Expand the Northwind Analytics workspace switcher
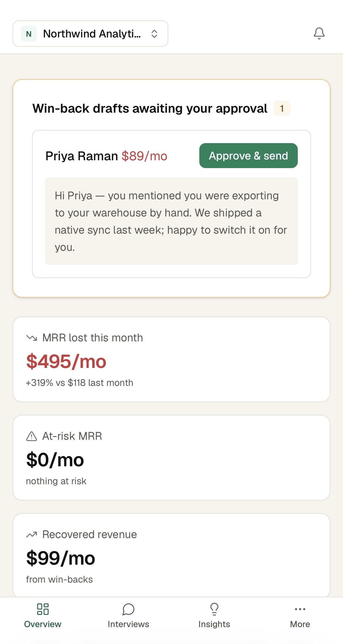The height and width of the screenshot is (644, 343). [90, 34]
